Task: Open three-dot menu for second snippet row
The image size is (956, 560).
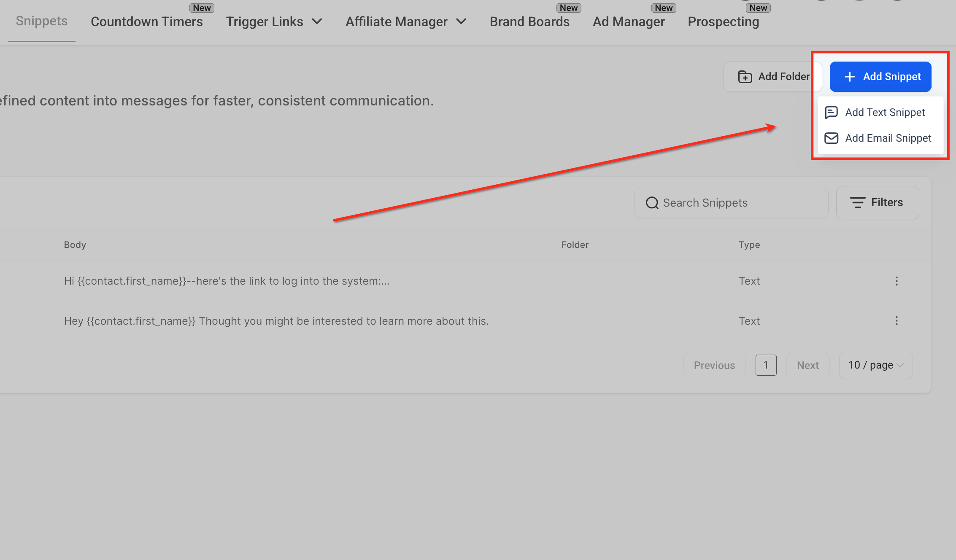Action: 897,321
